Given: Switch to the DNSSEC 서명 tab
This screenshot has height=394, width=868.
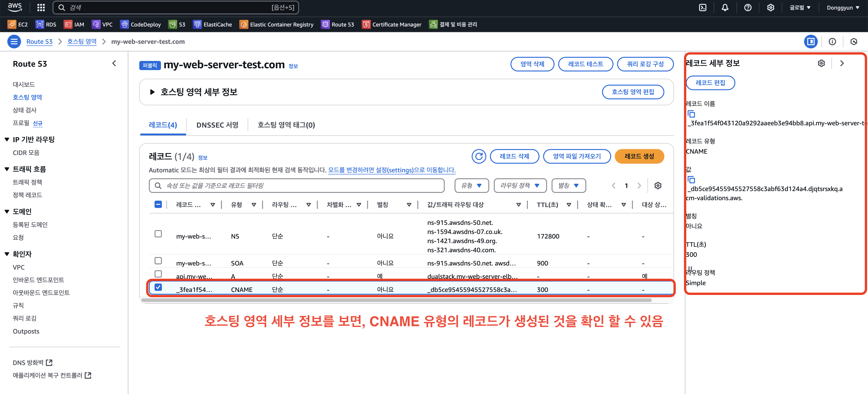Looking at the screenshot, I should [217, 125].
